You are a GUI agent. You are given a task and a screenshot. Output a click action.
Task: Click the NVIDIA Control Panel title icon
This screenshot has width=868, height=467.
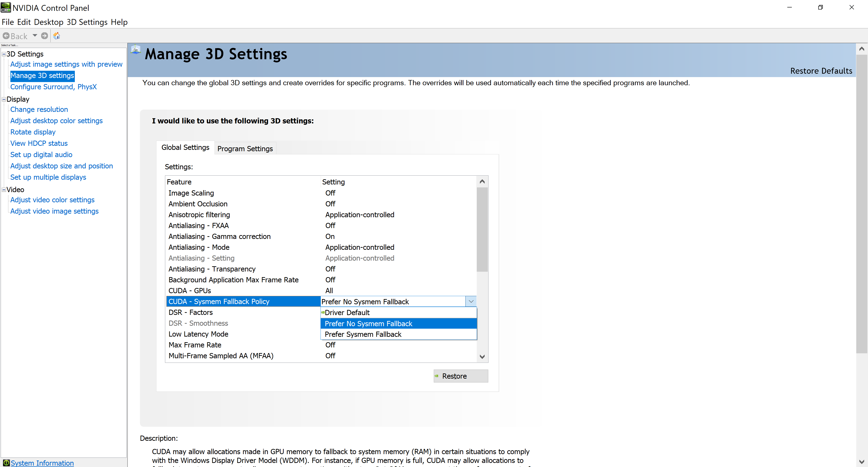tap(6, 7)
